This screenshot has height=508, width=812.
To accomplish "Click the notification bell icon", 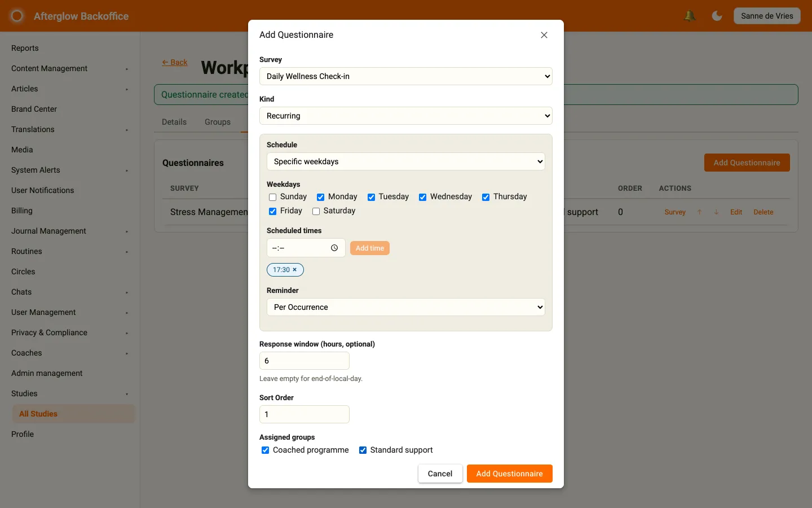I will [x=690, y=16].
